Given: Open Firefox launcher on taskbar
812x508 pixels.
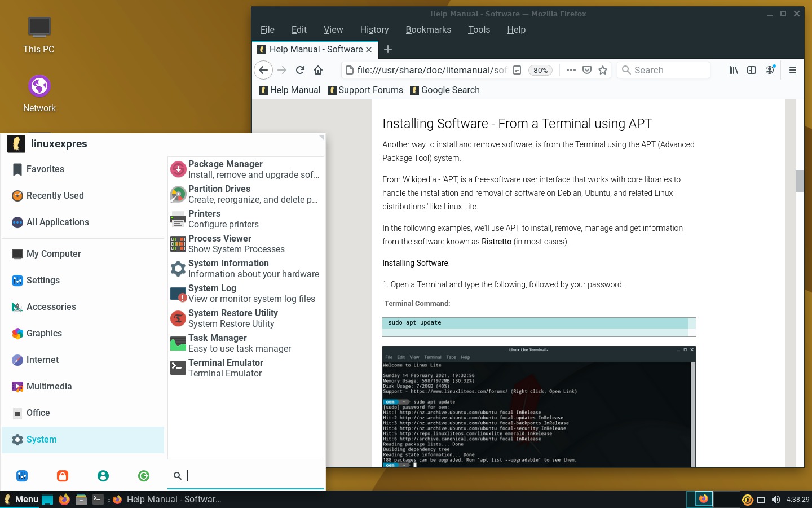Looking at the screenshot, I should [64, 499].
